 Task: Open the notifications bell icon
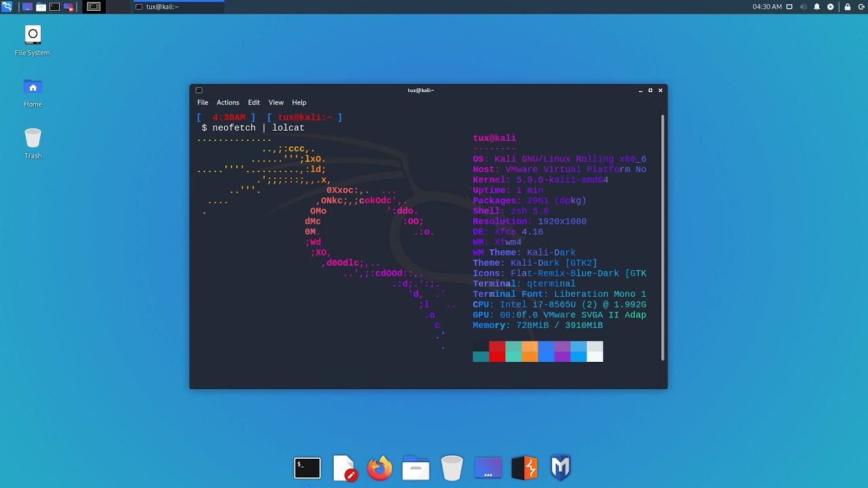(816, 7)
